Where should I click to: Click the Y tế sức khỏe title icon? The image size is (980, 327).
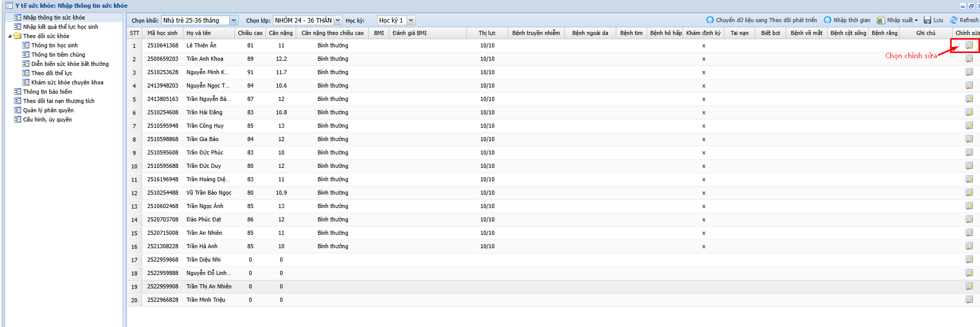9,6
